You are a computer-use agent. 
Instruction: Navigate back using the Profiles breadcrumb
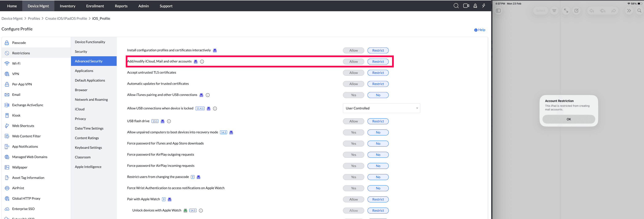pyautogui.click(x=34, y=18)
